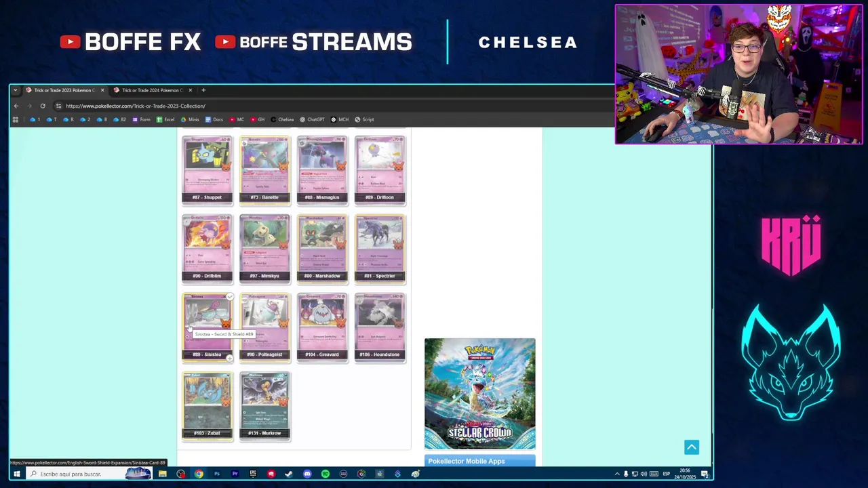Screen dimensions: 868x488
Task: Open the #89 Drifloon card
Action: point(380,169)
